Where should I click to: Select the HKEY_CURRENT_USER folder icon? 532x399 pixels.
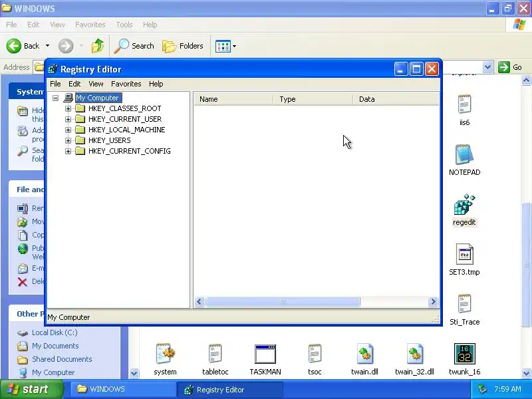[80, 119]
